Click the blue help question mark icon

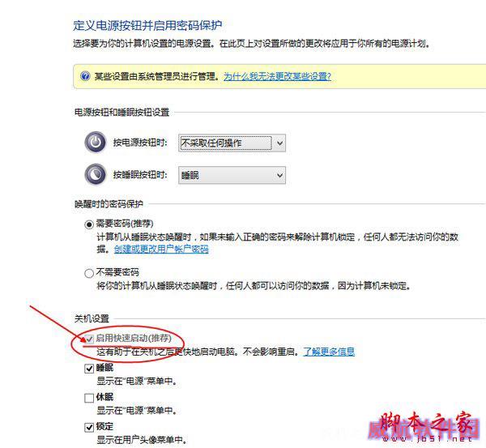point(85,76)
